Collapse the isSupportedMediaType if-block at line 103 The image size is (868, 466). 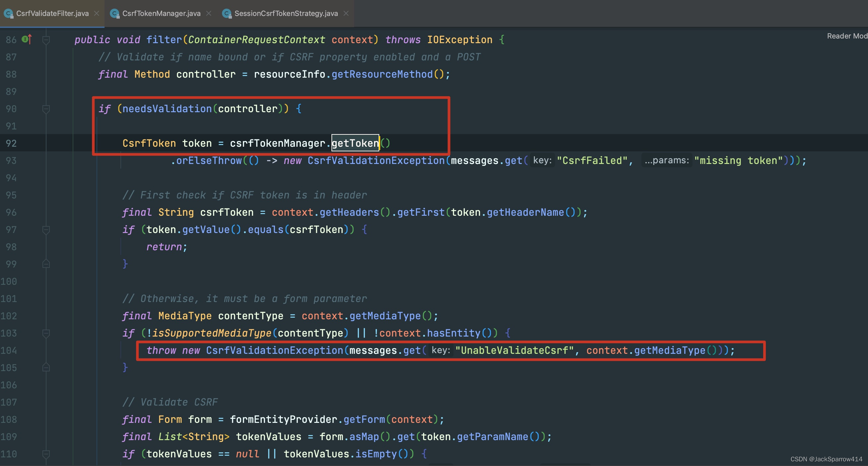click(x=46, y=333)
